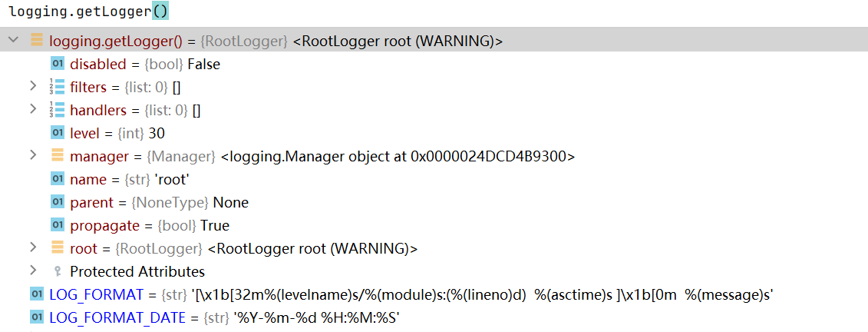
Task: Expand the manager object
Action: (33, 155)
